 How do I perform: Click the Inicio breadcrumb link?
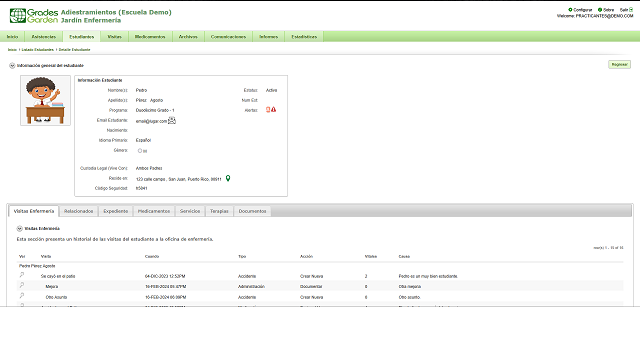pyautogui.click(x=12, y=49)
